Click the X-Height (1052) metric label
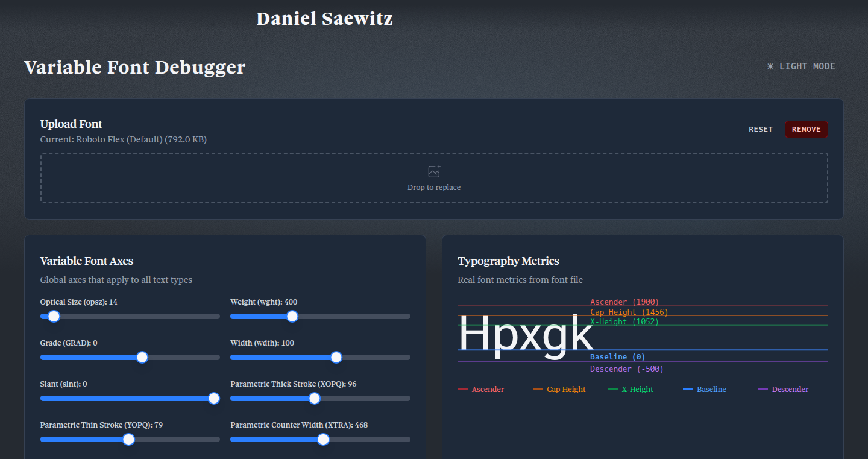868x459 pixels. [624, 321]
